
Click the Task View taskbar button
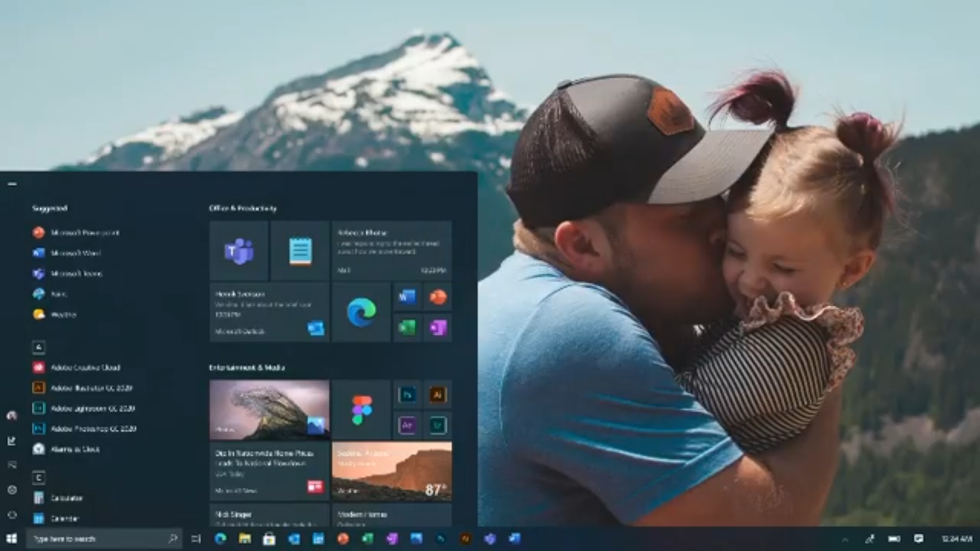(x=196, y=539)
